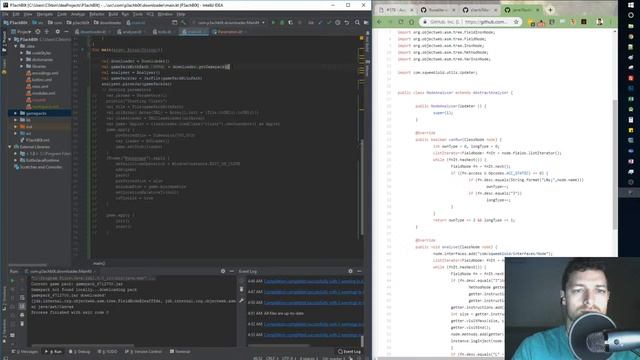
Task: Click the print icon in the Run panel sidebar
Action: coord(22,315)
